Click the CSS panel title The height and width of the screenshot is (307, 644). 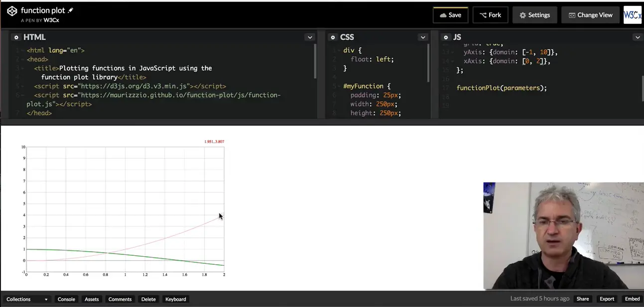[x=347, y=37]
